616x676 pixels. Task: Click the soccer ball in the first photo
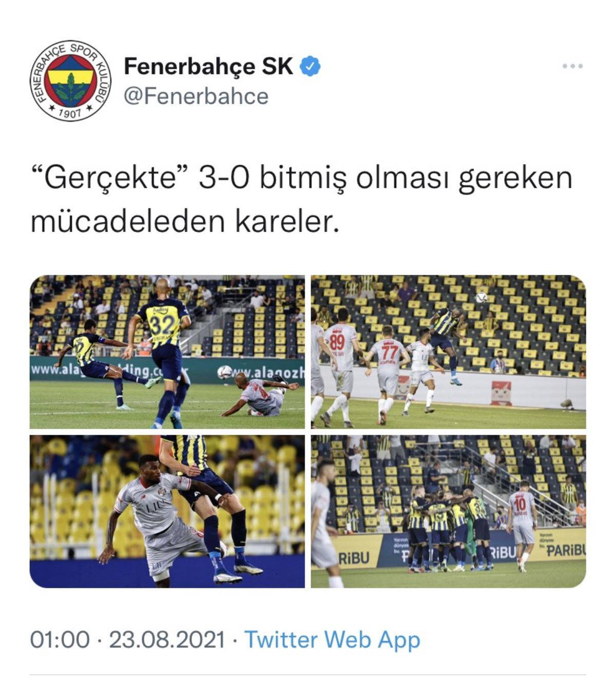point(224,372)
